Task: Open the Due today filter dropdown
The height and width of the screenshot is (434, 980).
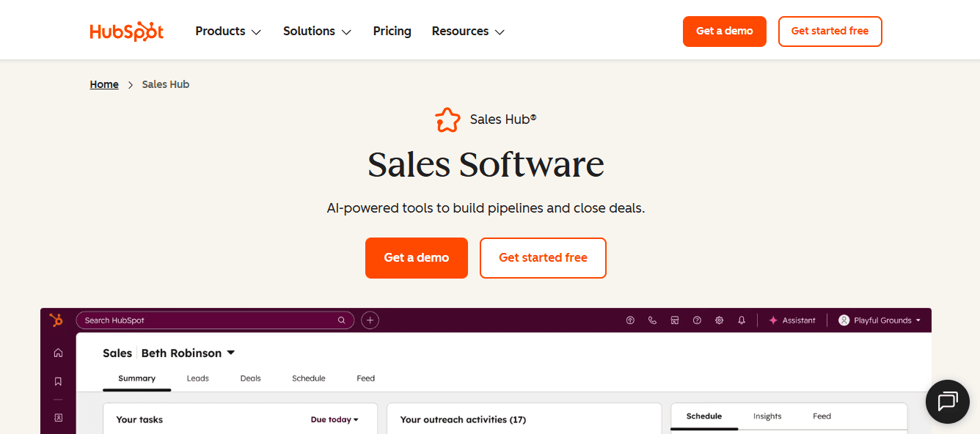Action: point(334,419)
